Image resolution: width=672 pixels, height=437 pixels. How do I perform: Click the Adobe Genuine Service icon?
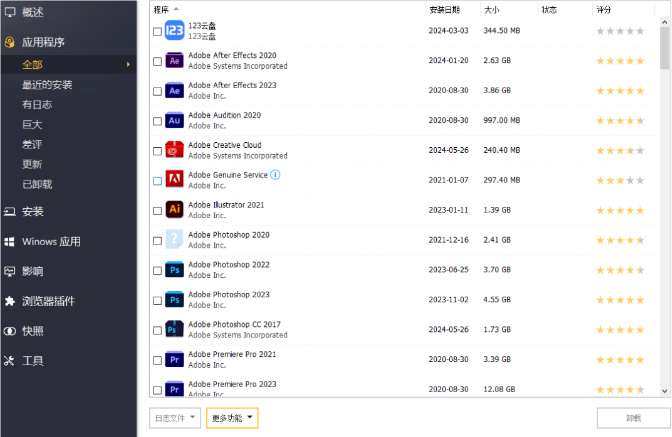click(x=174, y=180)
